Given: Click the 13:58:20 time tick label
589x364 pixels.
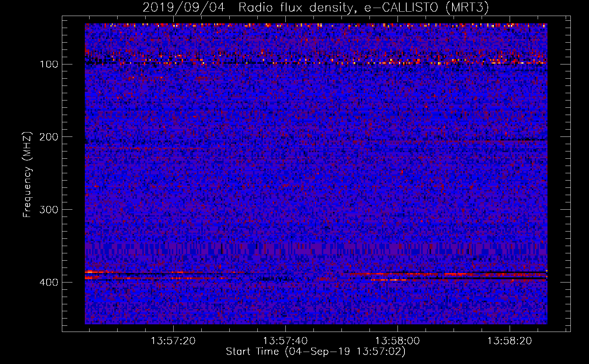Looking at the screenshot, I should [510, 341].
